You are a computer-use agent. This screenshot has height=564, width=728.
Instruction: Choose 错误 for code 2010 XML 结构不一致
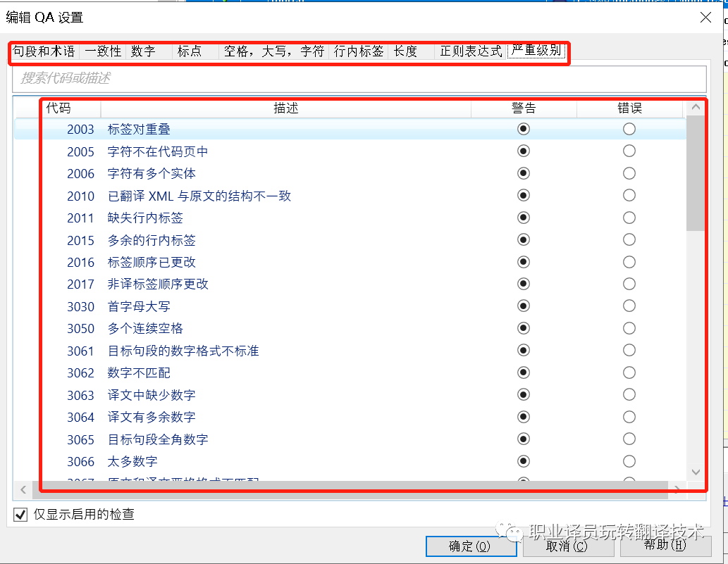[629, 195]
